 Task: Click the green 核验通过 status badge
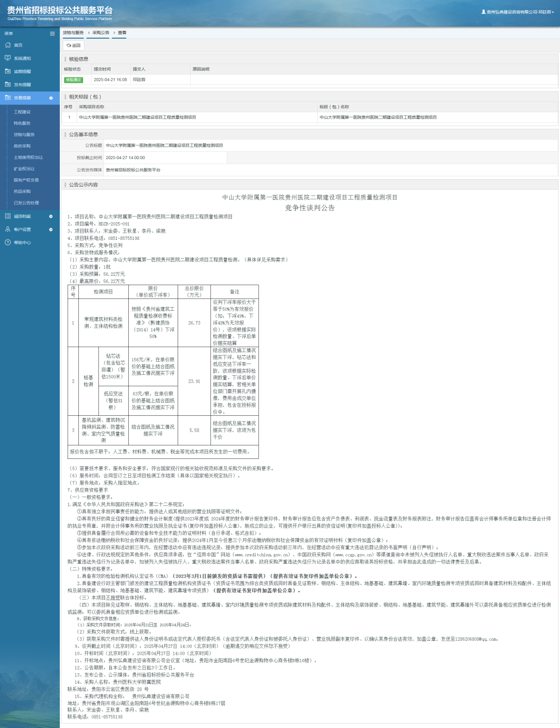click(x=73, y=80)
